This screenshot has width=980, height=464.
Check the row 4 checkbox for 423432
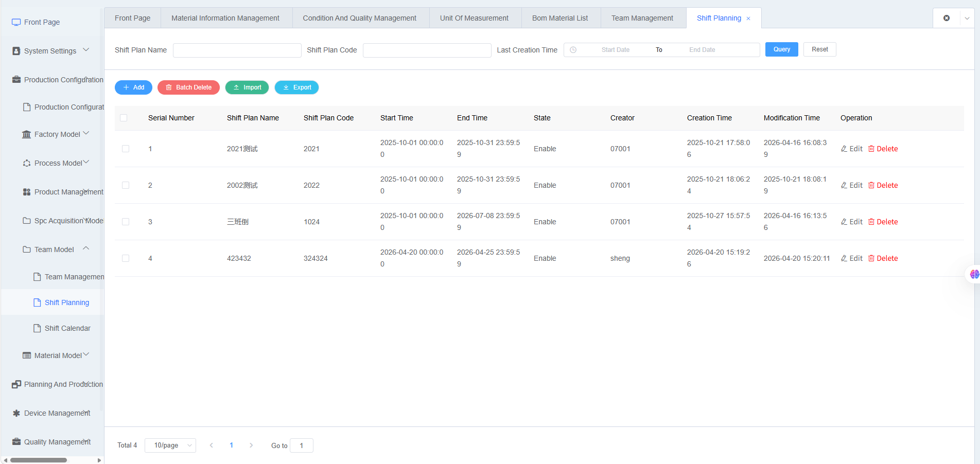pos(126,258)
